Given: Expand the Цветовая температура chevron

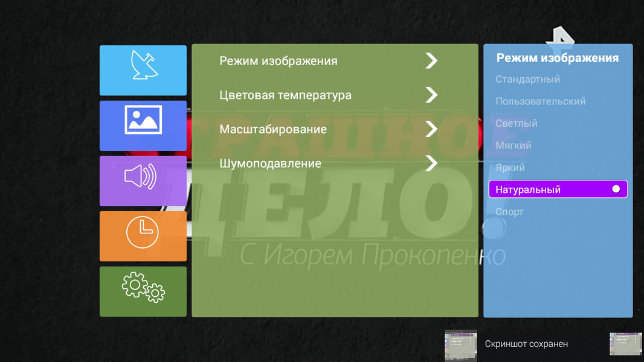Looking at the screenshot, I should pos(431,95).
